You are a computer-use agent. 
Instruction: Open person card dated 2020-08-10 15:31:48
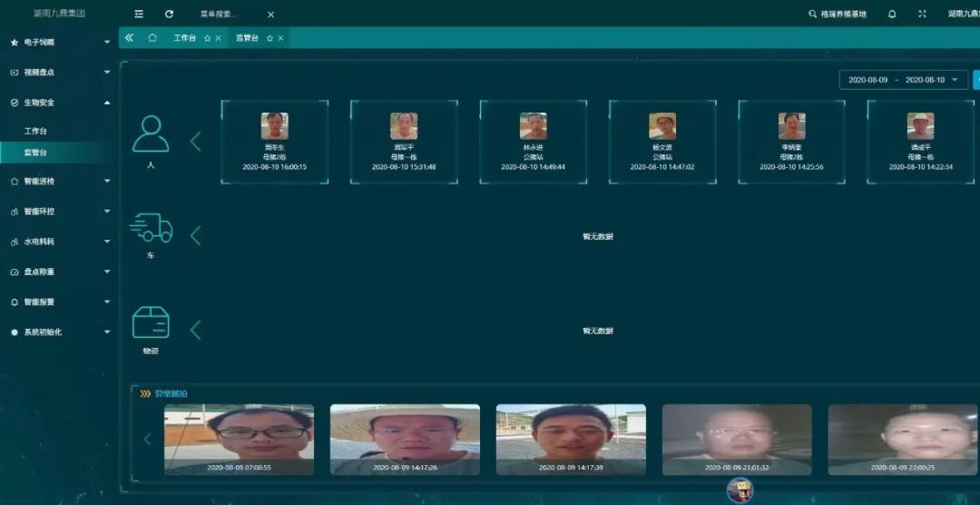click(404, 142)
